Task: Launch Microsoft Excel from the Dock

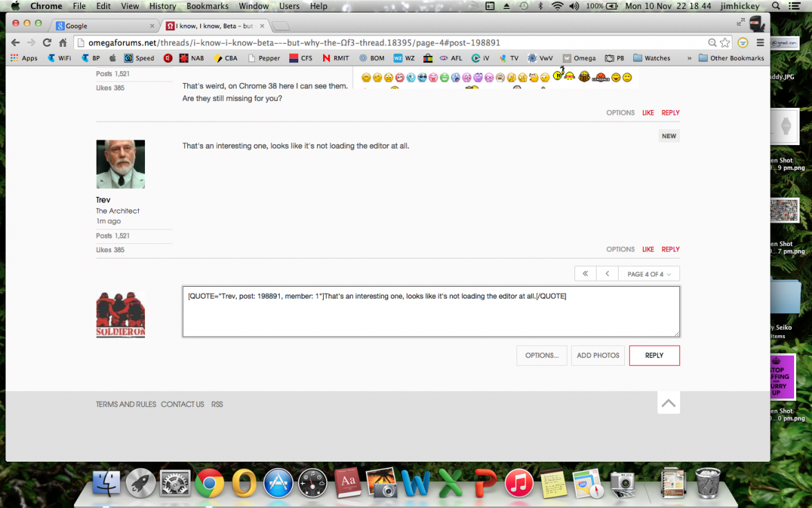Action: (x=450, y=483)
